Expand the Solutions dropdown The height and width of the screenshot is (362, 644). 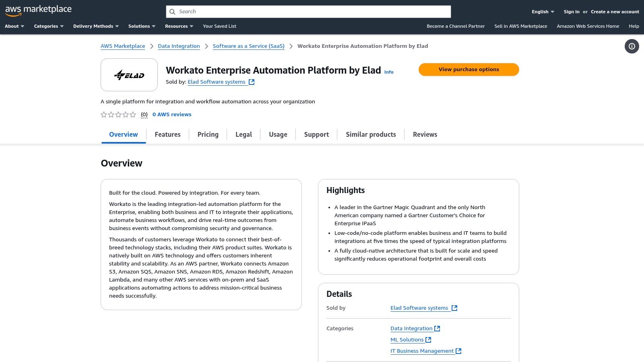(x=141, y=26)
